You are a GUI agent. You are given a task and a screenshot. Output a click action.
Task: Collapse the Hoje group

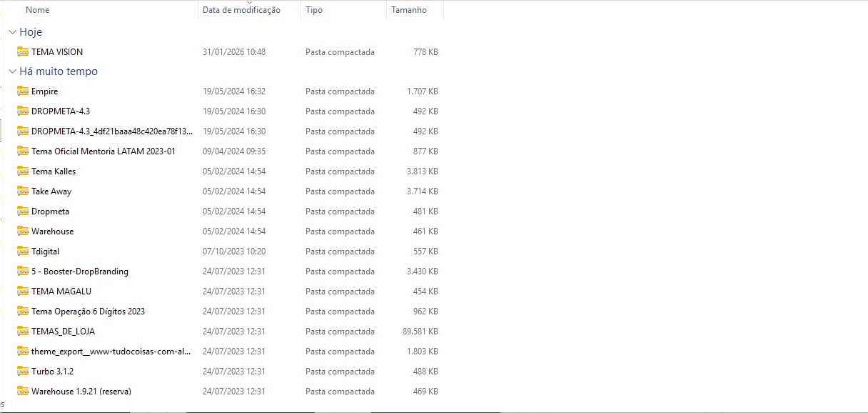pos(12,32)
